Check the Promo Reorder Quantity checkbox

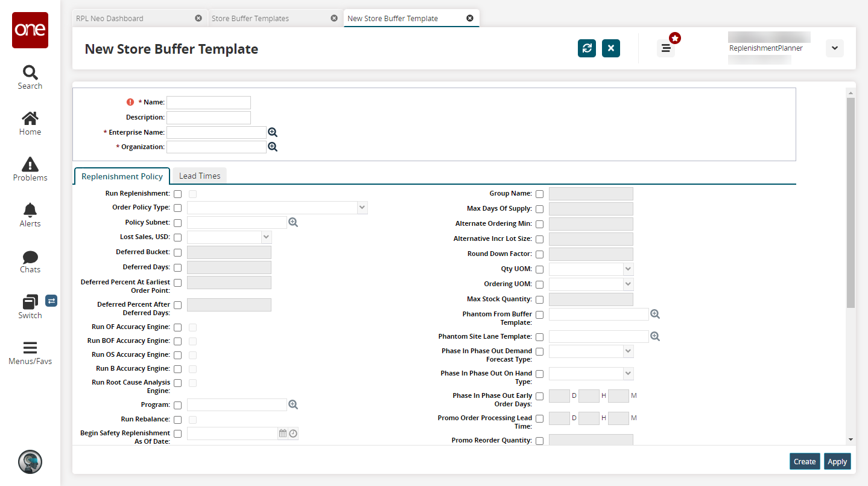pos(539,441)
